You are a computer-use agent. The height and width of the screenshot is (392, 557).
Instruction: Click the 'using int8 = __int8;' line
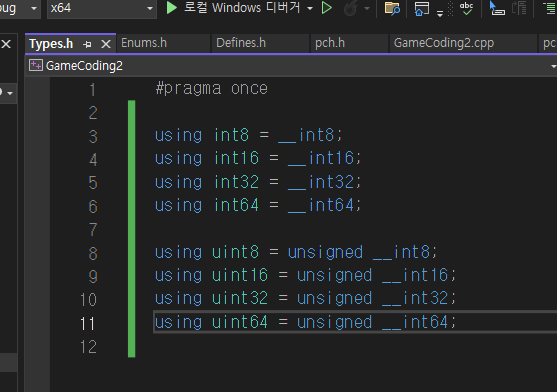point(248,135)
